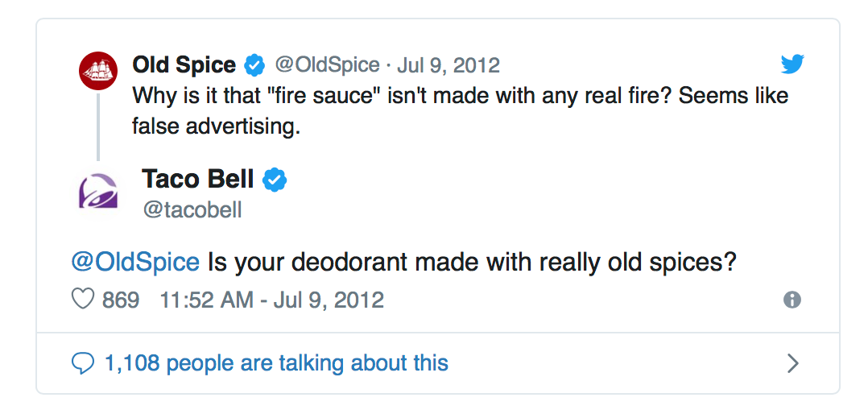The width and height of the screenshot is (868, 414).
Task: Click Old Spice verified badge
Action: pyautogui.click(x=254, y=65)
